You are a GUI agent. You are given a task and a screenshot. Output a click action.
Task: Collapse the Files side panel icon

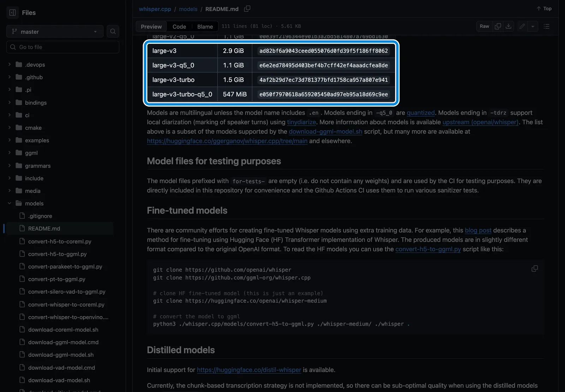click(x=12, y=13)
